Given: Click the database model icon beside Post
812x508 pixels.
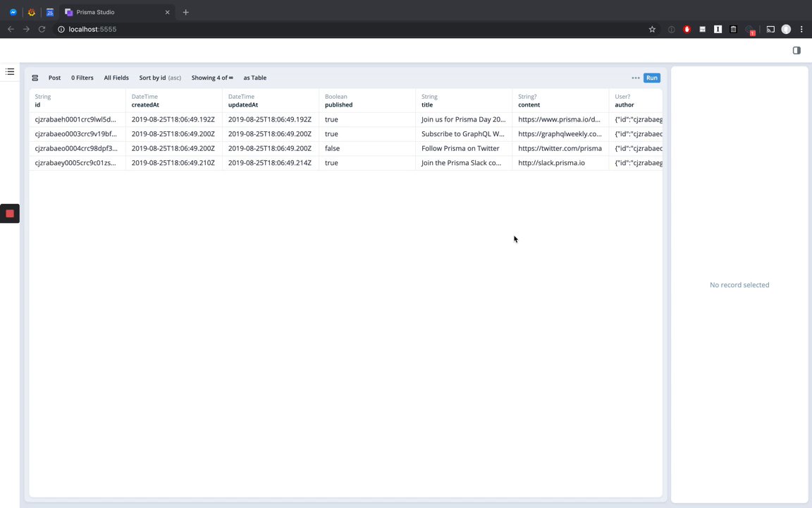Looking at the screenshot, I should [35, 78].
